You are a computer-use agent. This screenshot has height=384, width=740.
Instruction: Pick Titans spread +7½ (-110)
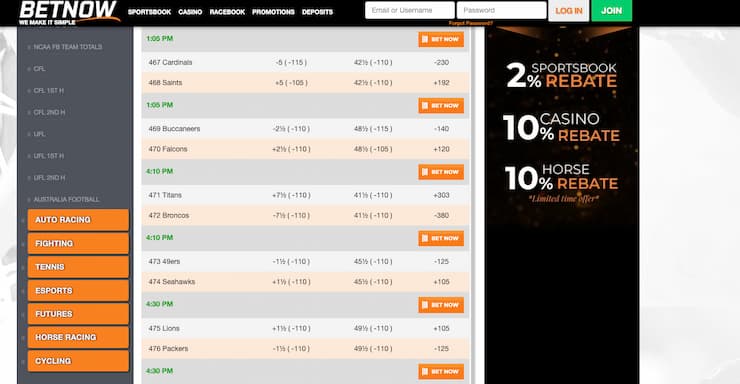[x=291, y=195]
